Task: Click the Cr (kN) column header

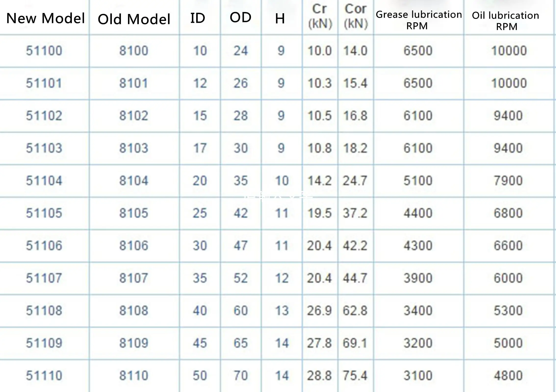Action: (320, 17)
